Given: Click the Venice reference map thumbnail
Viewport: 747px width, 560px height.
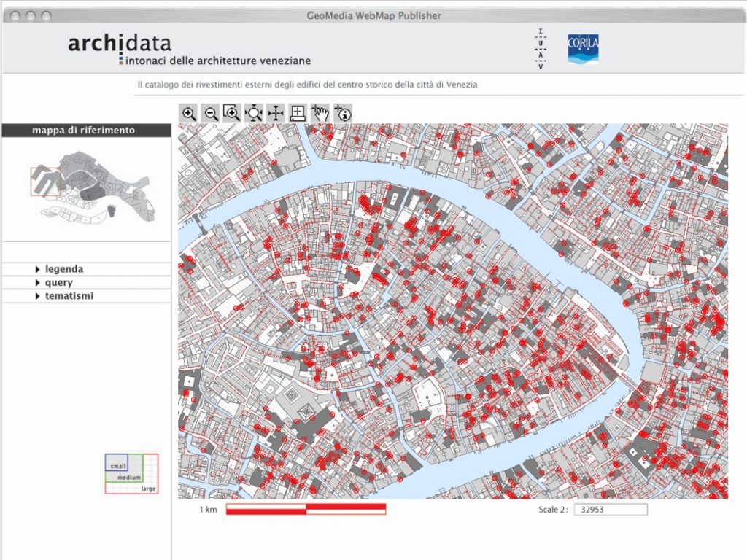Looking at the screenshot, I should tap(88, 186).
